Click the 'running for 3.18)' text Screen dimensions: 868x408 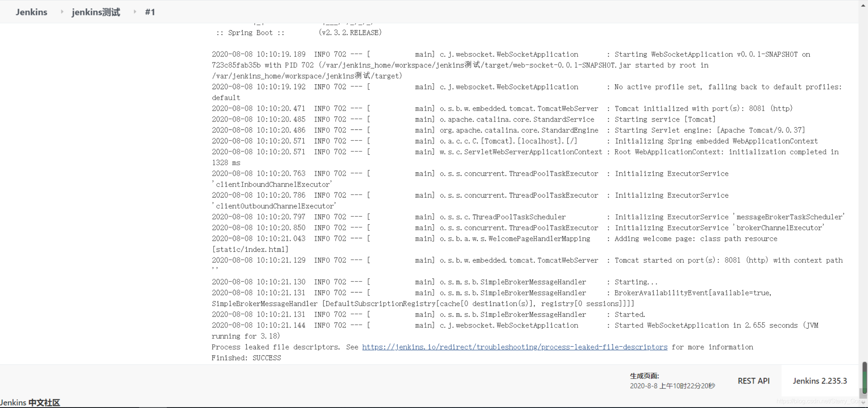click(x=246, y=336)
